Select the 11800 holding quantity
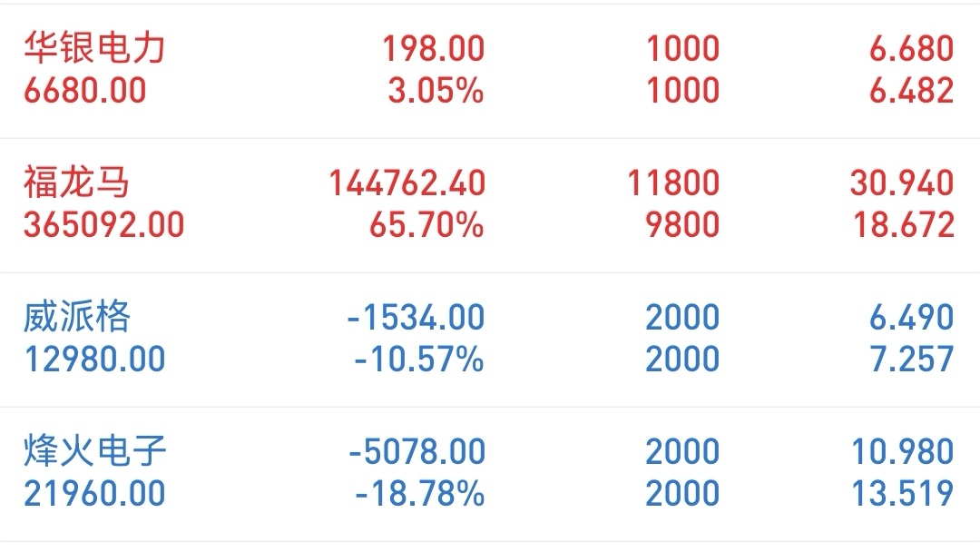Viewport: 980px width, 552px height. pos(673,183)
